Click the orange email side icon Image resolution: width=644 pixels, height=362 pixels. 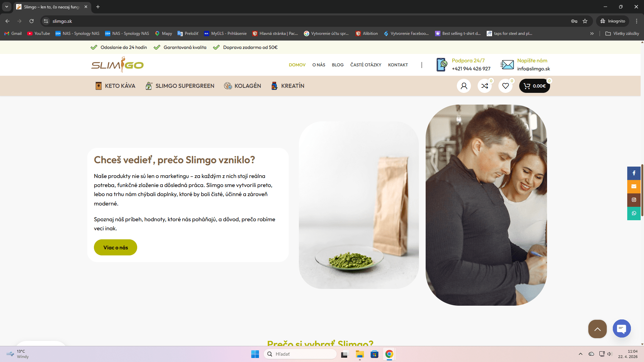pos(634,186)
